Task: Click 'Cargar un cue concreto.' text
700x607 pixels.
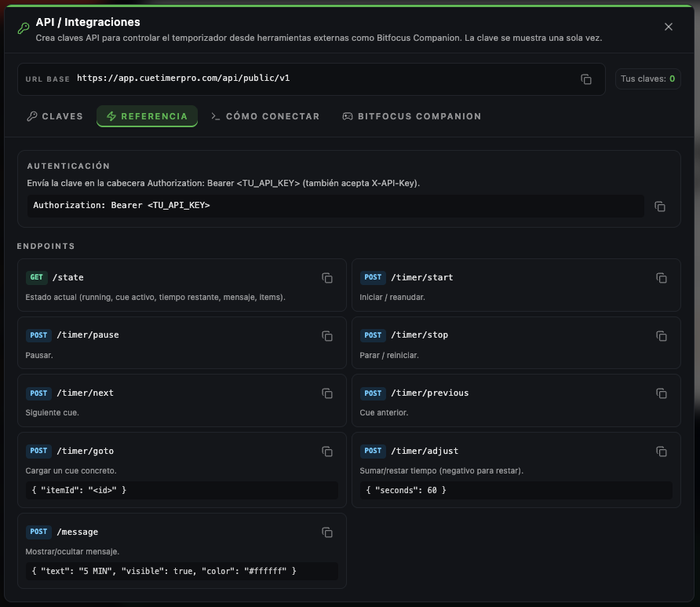Action: coord(71,471)
